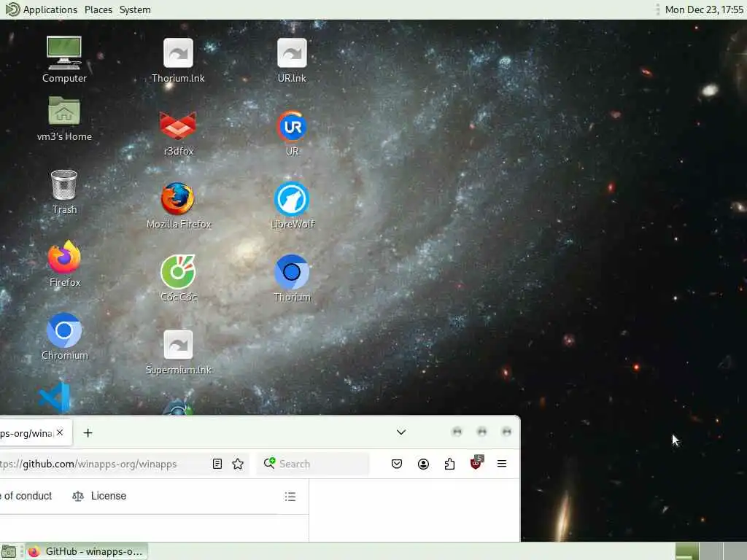Bookmark this page with the star icon
The image size is (747, 560).
pos(238,464)
